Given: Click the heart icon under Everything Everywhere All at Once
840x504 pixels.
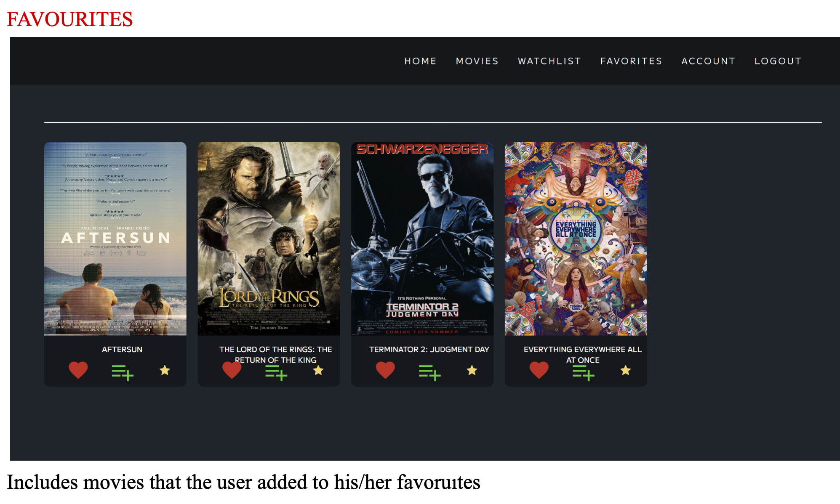Looking at the screenshot, I should click(x=539, y=370).
